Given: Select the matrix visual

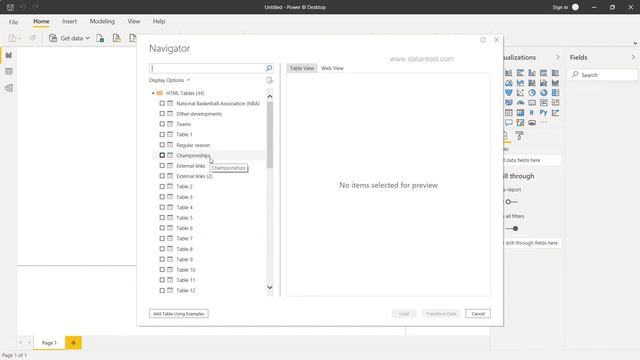Looking at the screenshot, I should click(x=520, y=113).
